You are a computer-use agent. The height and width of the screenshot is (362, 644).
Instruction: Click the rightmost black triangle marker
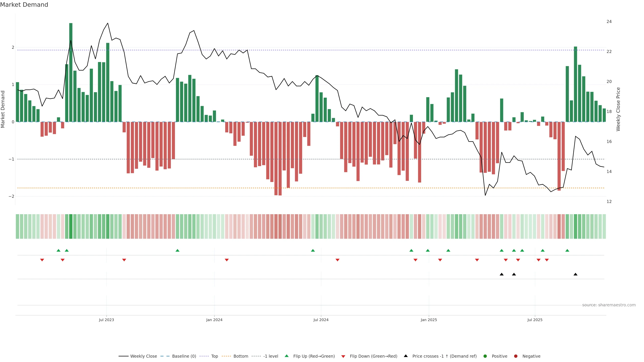(x=576, y=274)
